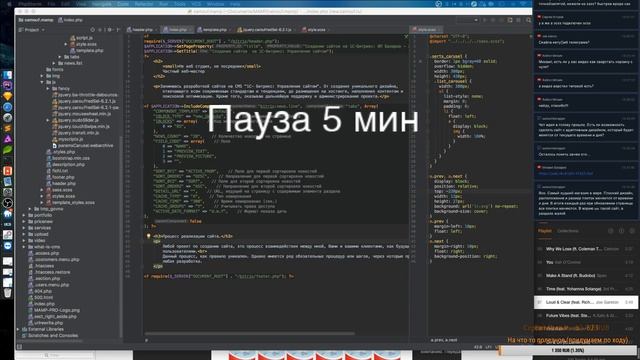Viewport: 640px width, 360px height.
Task: Click 'a.prev, a.next' breadcrumb under CSS editor
Action: pyautogui.click(x=444, y=340)
